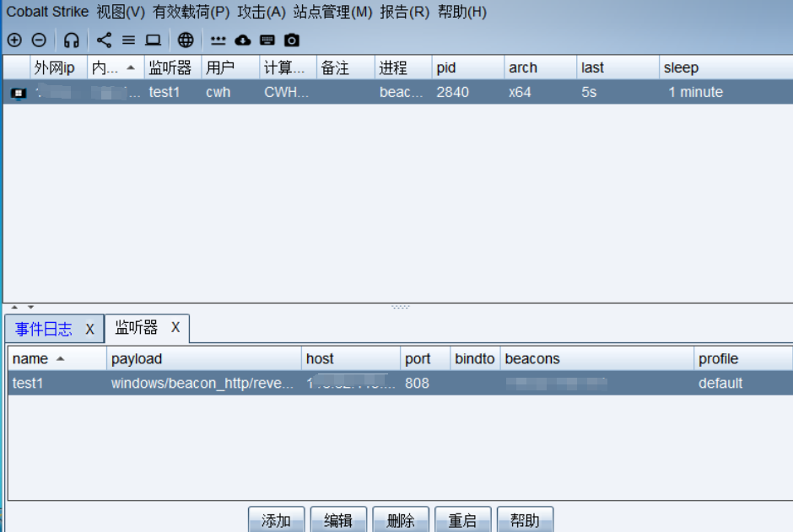Click the disconnect minus icon in the toolbar
Screen dimensions: 793x532
coord(39,40)
